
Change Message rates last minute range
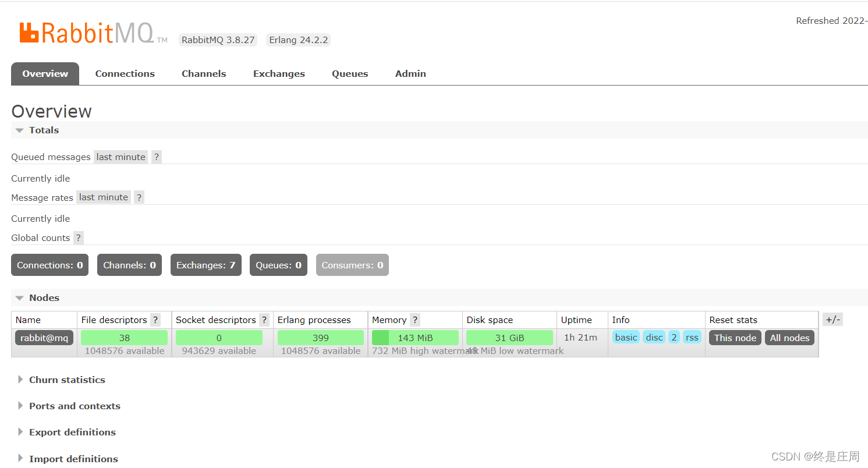click(x=104, y=197)
